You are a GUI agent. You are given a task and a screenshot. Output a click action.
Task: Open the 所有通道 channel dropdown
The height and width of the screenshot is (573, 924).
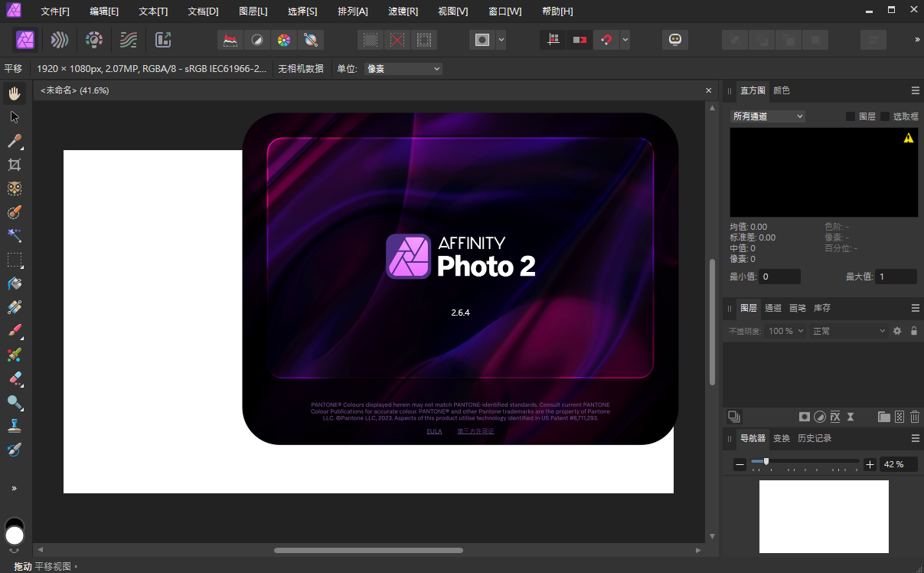pyautogui.click(x=768, y=116)
